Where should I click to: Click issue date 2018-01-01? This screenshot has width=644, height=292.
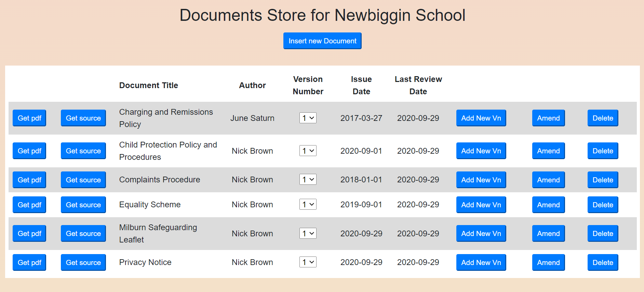[361, 180]
